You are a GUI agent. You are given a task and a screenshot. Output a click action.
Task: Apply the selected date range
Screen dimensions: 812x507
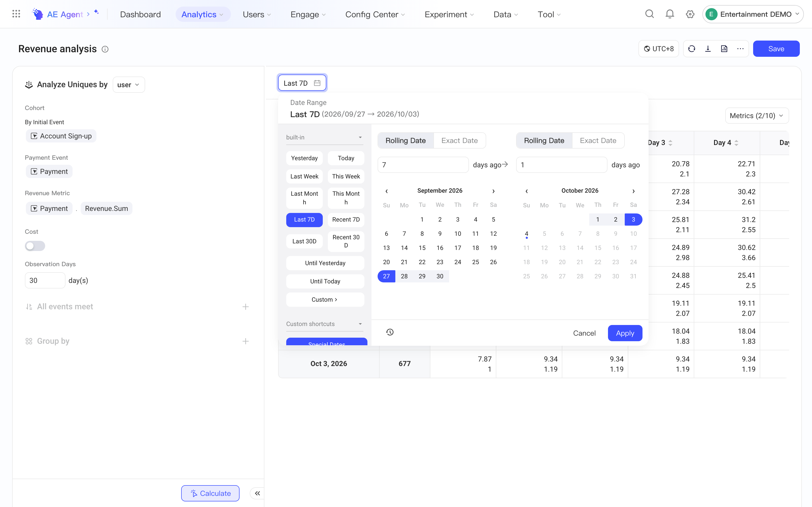tap(625, 333)
